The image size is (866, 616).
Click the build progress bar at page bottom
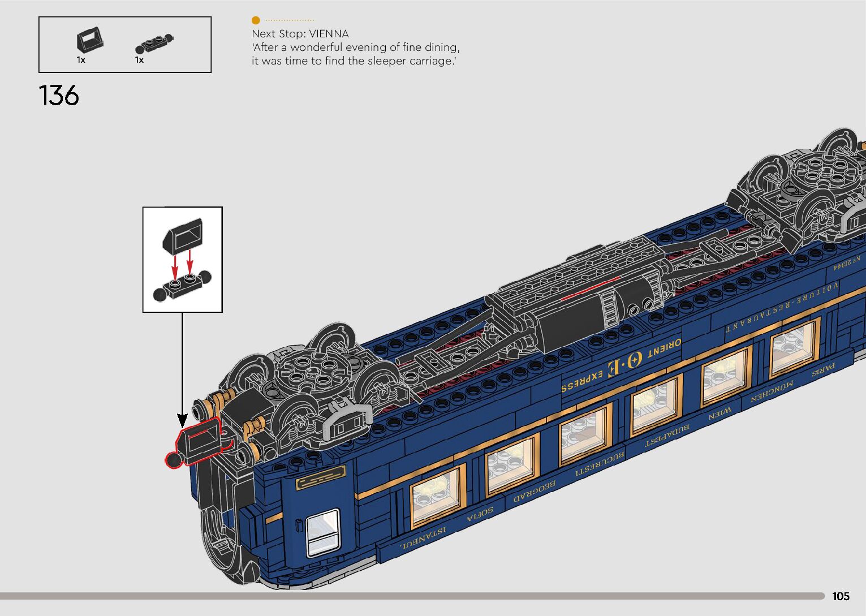[x=412, y=596]
